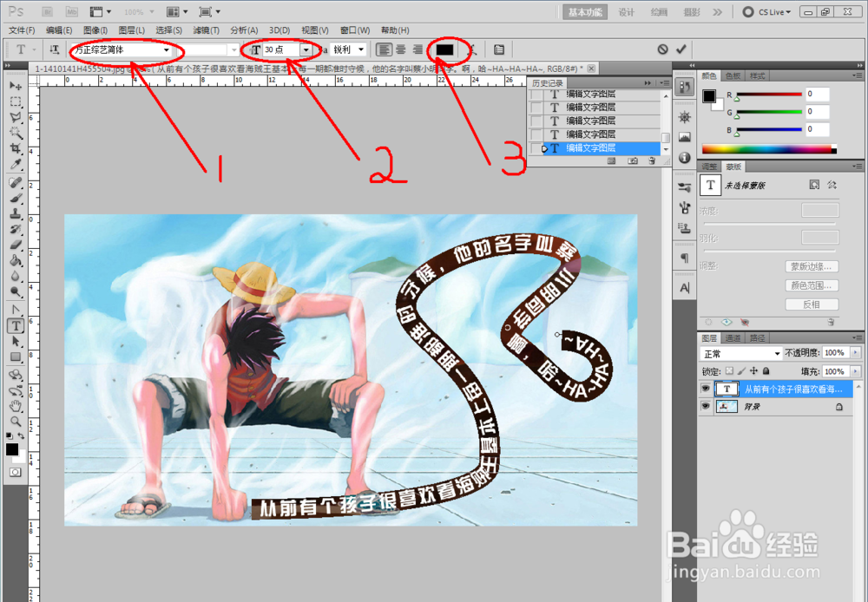Reset default foreground and background colors

(x=9, y=436)
